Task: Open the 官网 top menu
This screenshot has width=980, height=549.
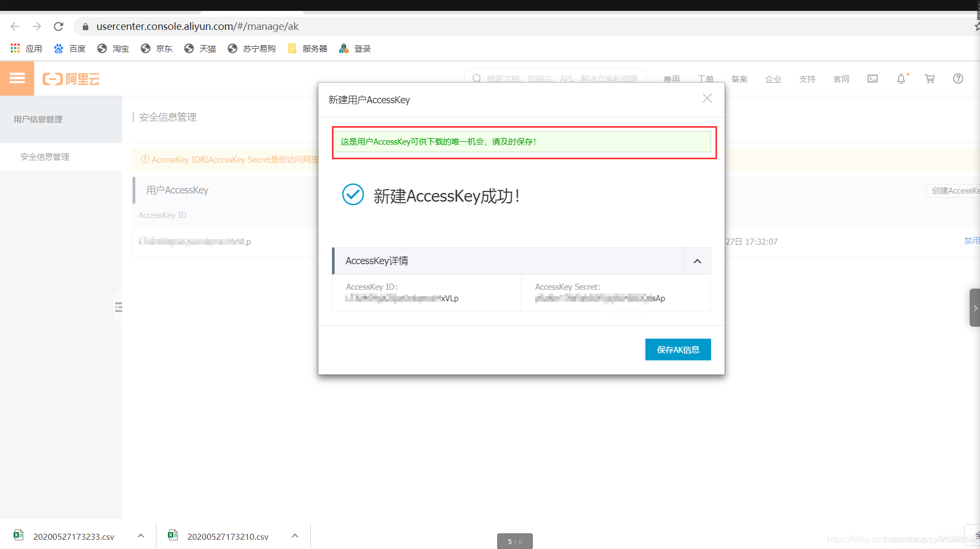Action: pyautogui.click(x=841, y=79)
